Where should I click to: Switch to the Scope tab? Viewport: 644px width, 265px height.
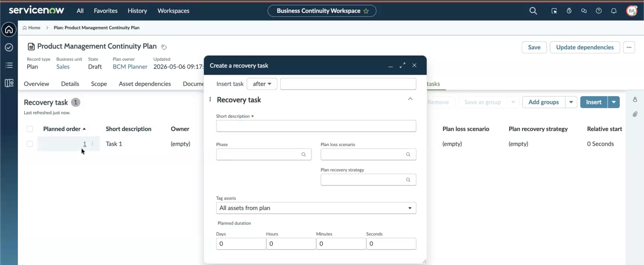99,84
